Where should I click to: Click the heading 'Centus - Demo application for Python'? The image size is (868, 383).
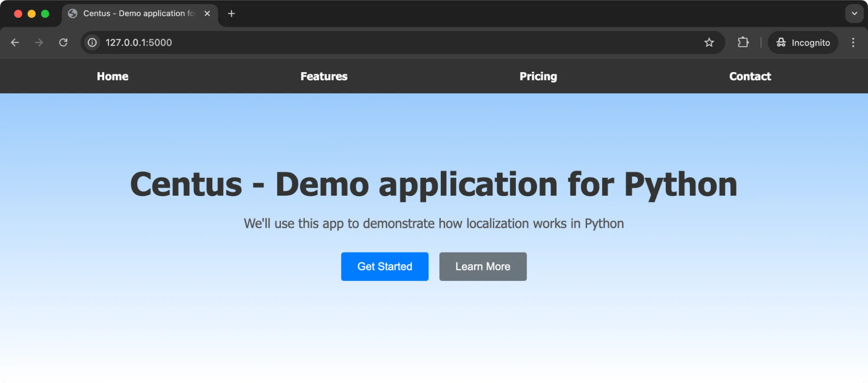(434, 185)
